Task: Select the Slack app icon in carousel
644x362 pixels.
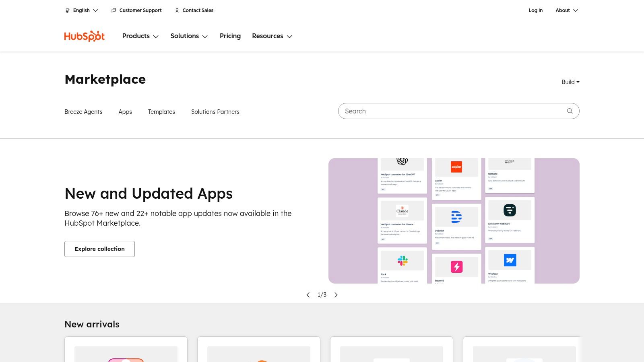Action: (x=402, y=260)
